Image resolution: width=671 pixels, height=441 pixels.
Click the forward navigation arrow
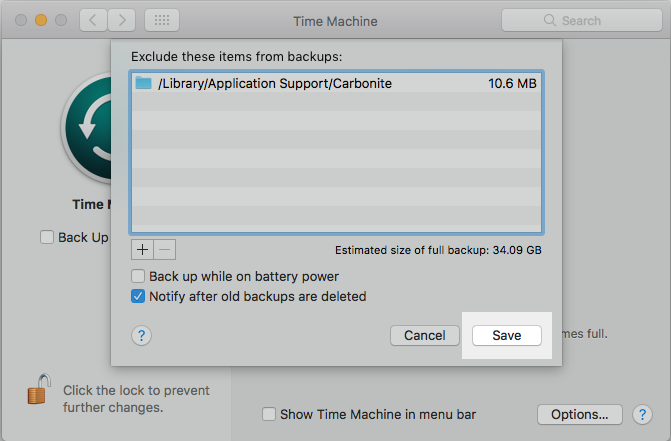coord(124,20)
